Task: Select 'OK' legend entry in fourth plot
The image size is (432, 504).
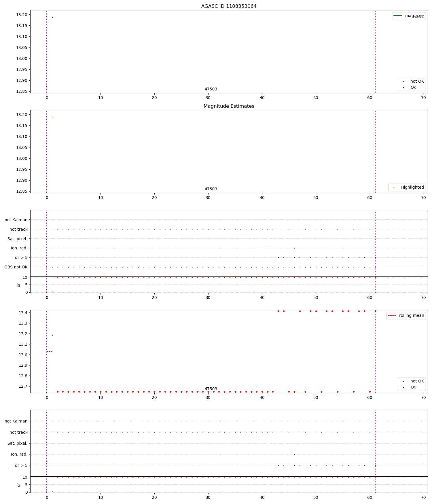Action: tap(413, 387)
